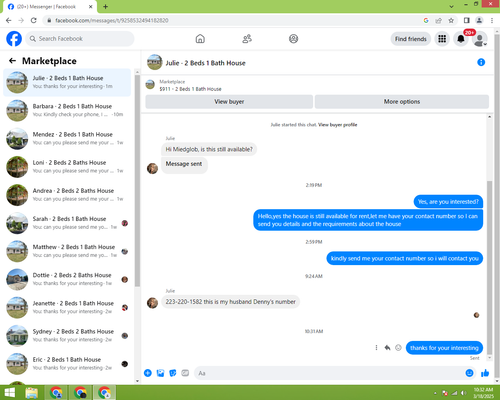Open Sydney - 2 Beds 2 Baths House chat
This screenshot has height=400, width=500.
(x=67, y=336)
